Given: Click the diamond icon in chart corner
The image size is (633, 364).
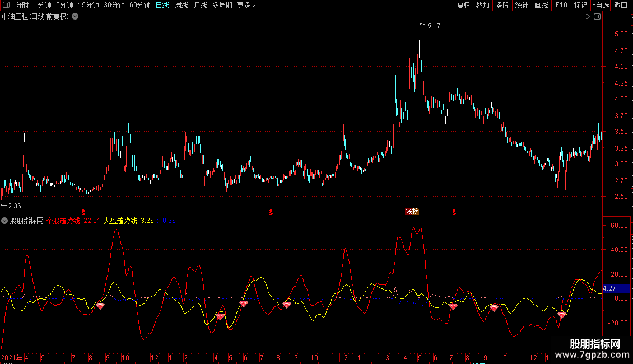Looking at the screenshot, I should pos(587,17).
